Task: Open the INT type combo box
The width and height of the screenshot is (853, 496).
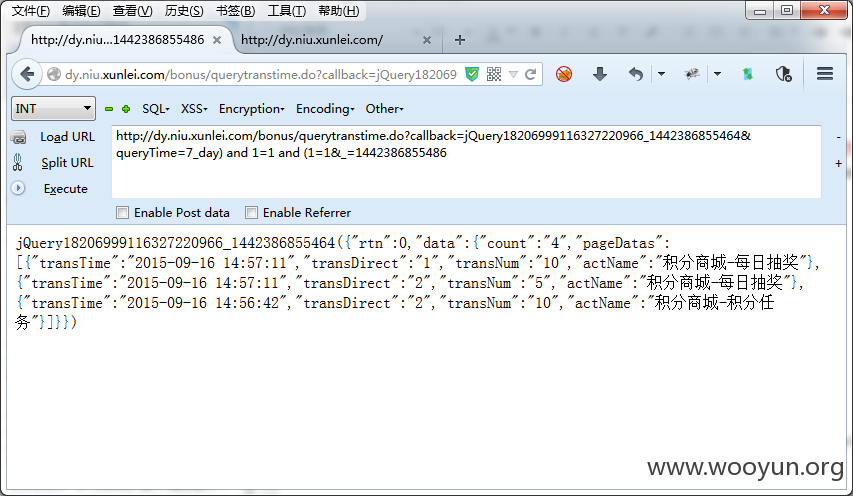Action: (53, 108)
